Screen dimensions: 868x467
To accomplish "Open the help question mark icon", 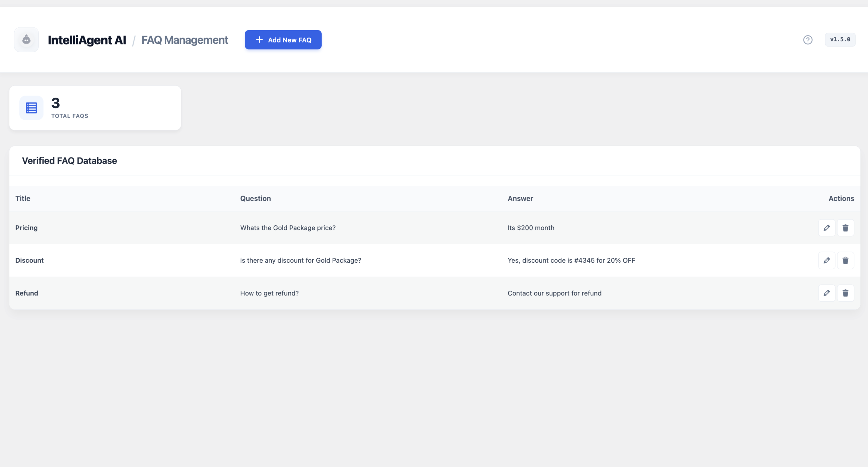I will (808, 40).
